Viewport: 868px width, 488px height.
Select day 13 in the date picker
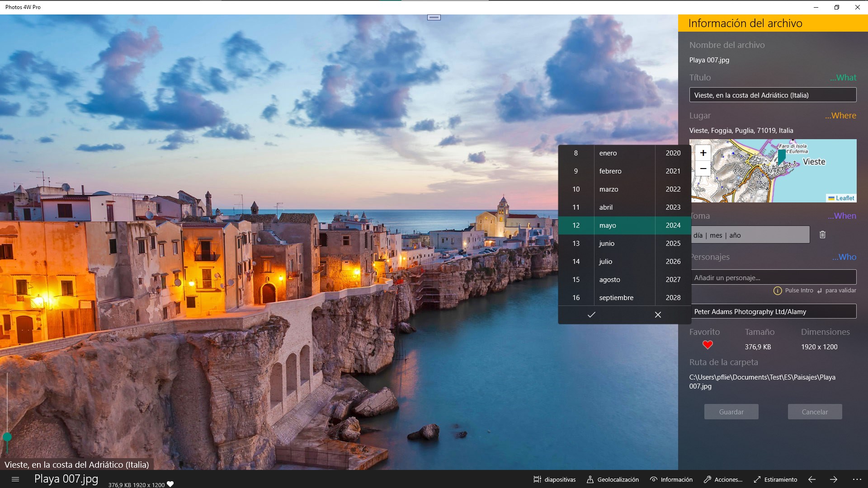576,244
